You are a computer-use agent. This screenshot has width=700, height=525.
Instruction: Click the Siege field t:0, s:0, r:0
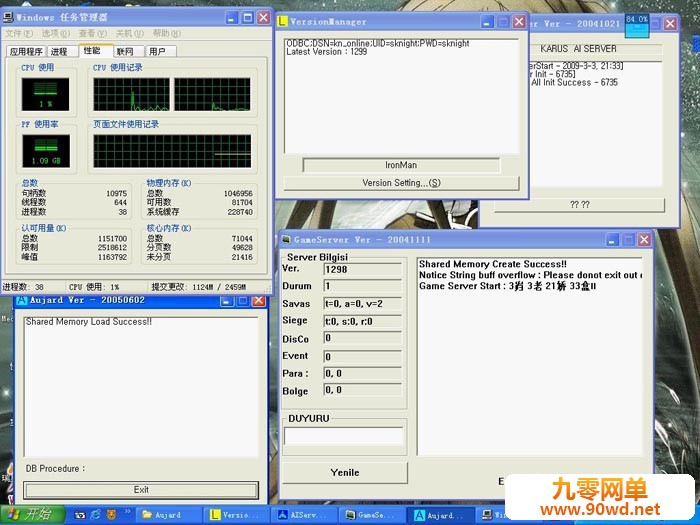point(362,321)
